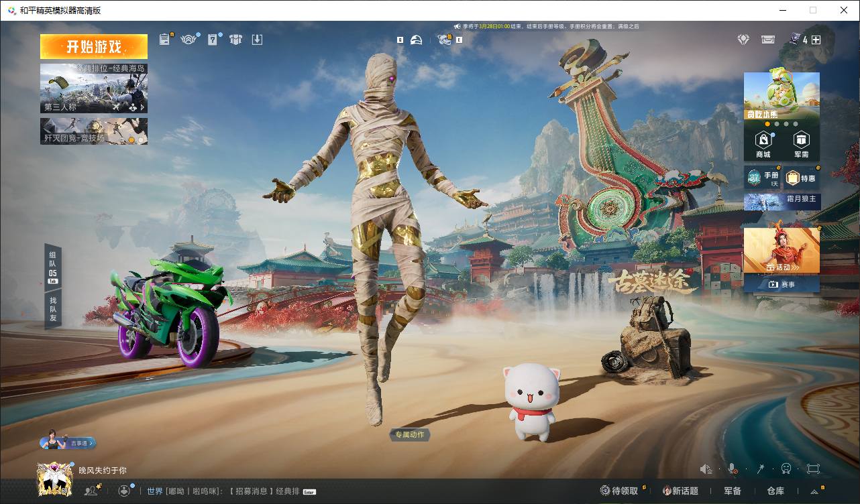
Task: Click the chat message bar to type
Action: (x=232, y=491)
